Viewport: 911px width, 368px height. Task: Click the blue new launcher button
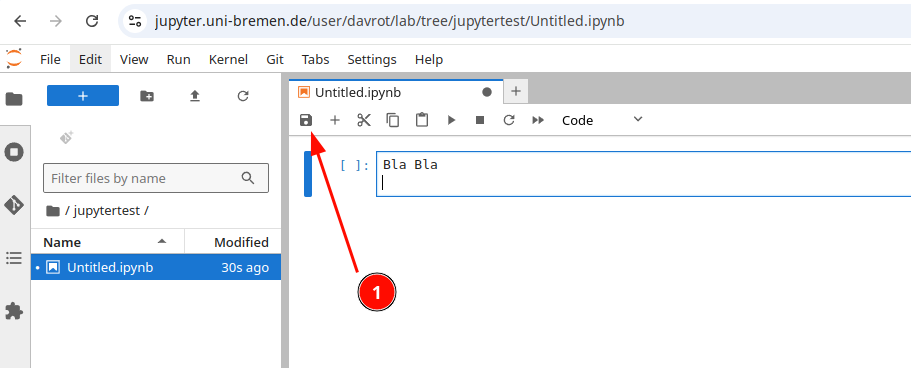(83, 96)
